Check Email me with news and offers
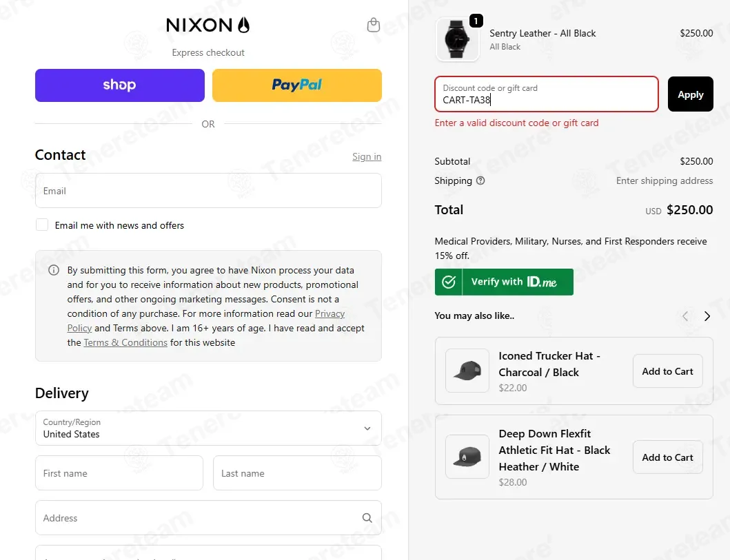This screenshot has height=560, width=730. coord(42,225)
